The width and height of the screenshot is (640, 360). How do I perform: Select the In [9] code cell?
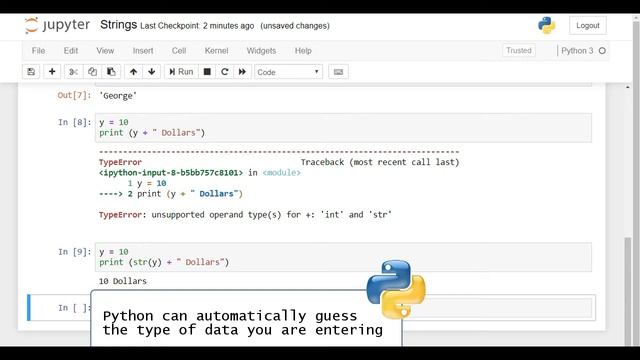coord(343,257)
